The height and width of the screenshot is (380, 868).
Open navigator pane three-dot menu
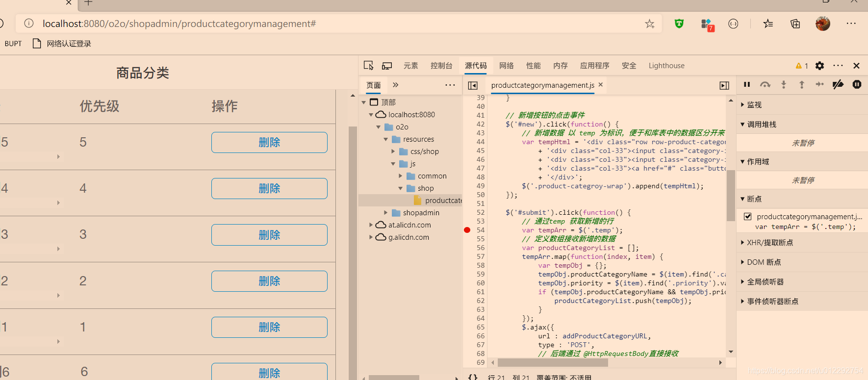(x=450, y=85)
